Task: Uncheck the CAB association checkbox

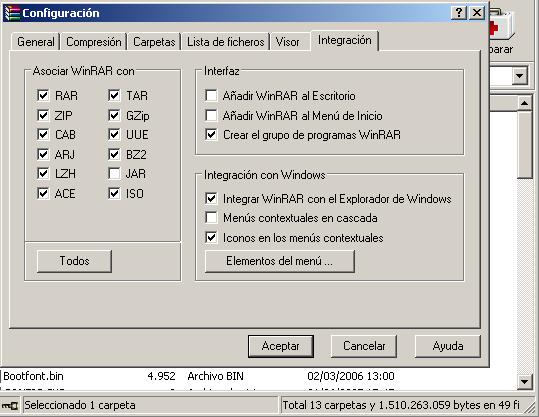Action: (43, 134)
